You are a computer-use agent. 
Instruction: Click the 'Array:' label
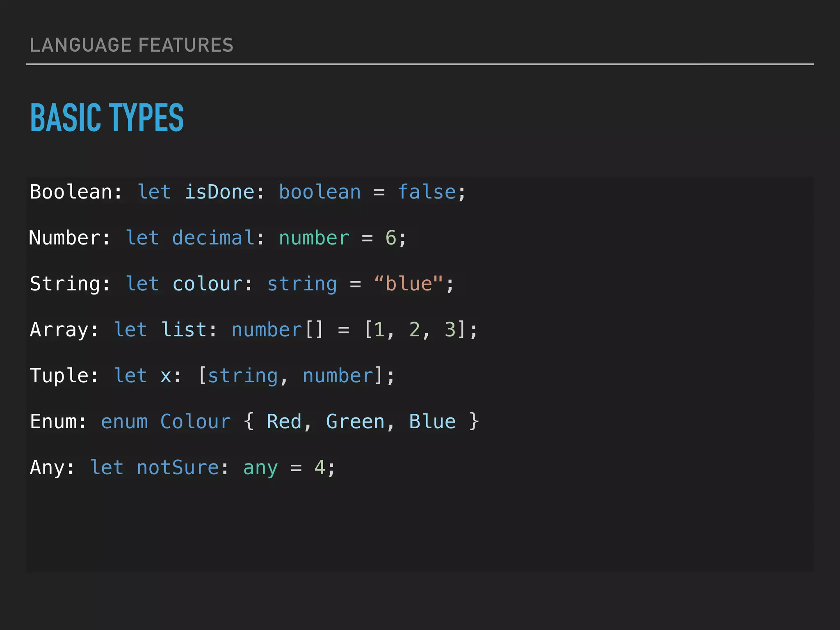tap(64, 330)
